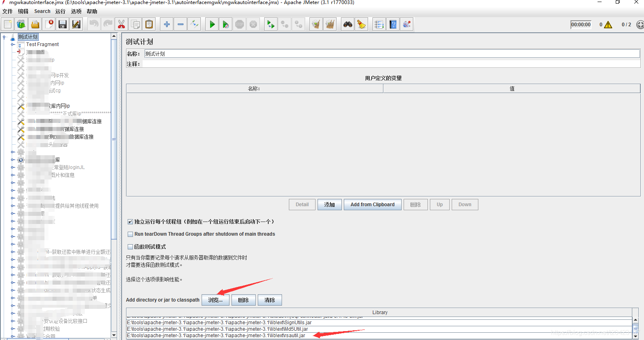
Task: Expand all nodes with the plus icon
Action: [167, 24]
